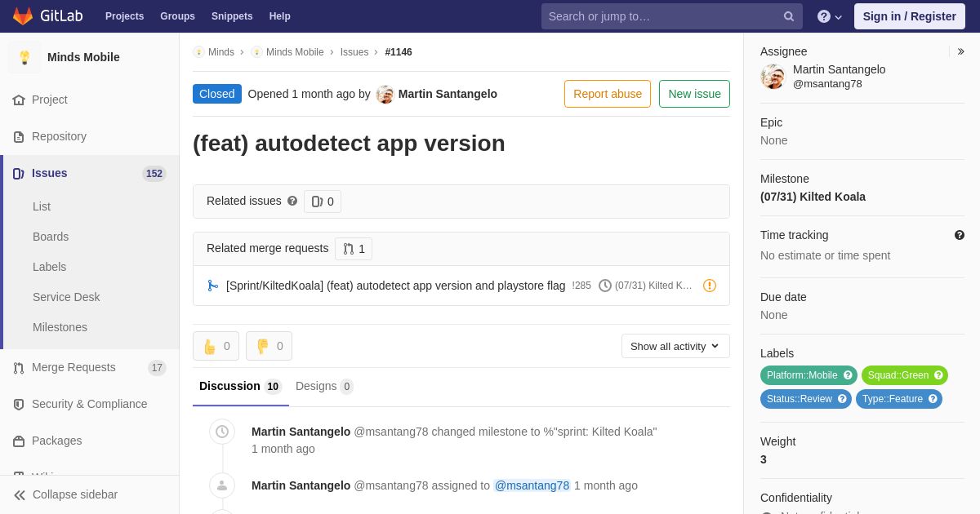
Task: Switch to the Designs tab
Action: coord(323,386)
